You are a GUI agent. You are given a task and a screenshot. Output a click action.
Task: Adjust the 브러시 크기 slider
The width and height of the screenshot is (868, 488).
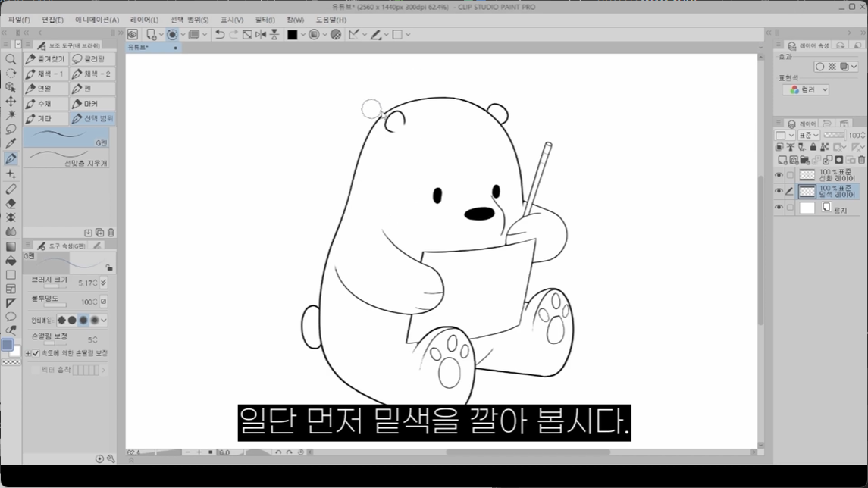[55, 286]
